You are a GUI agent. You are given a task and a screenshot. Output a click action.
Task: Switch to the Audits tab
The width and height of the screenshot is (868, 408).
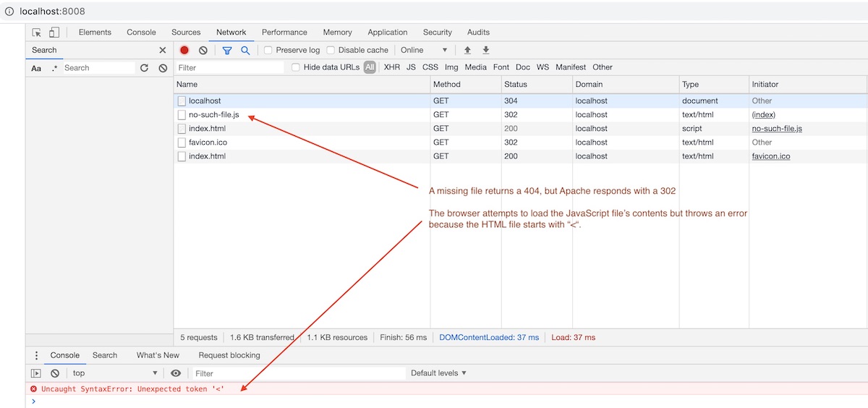[x=478, y=33]
